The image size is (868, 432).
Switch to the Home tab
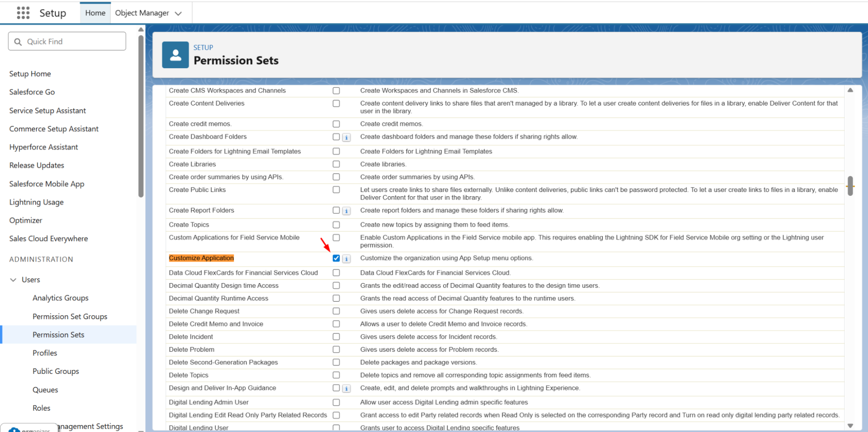(95, 13)
